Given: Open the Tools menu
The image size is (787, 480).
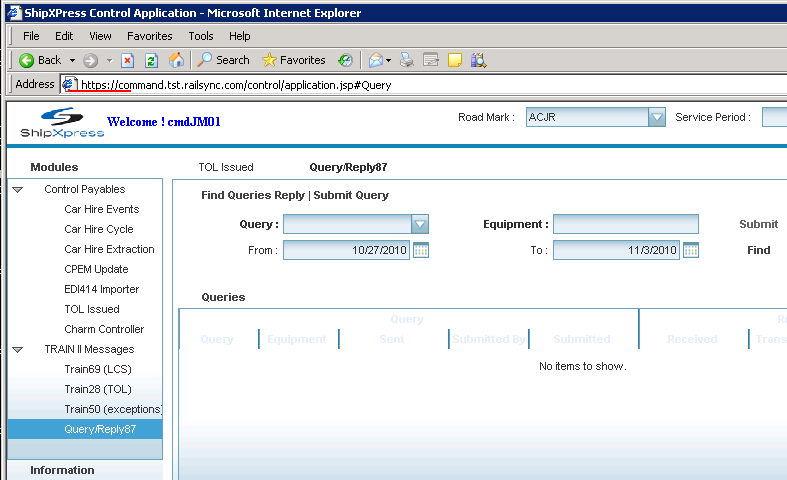Looking at the screenshot, I should pyautogui.click(x=201, y=36).
